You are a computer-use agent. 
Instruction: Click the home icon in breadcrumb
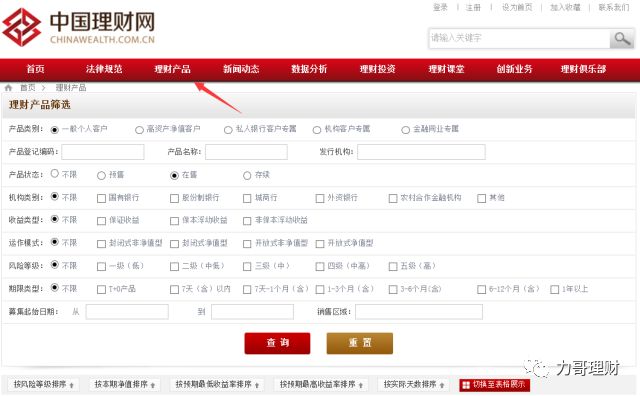pos(8,88)
